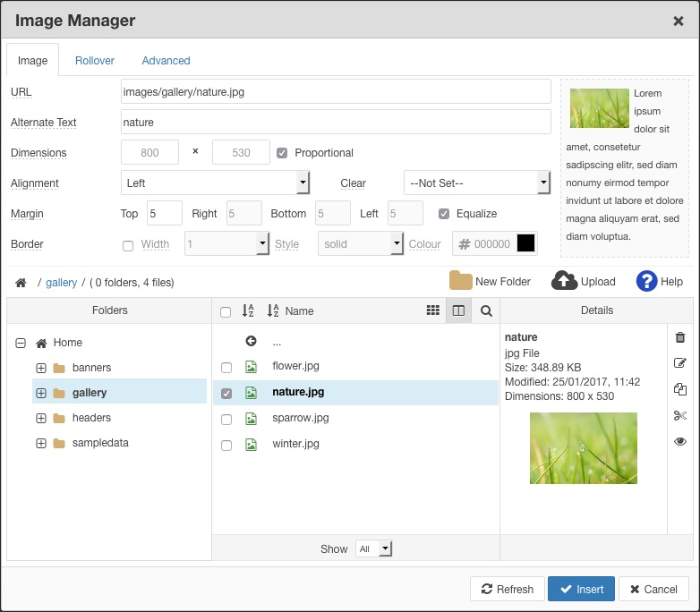Open the file search magnifier icon
Image resolution: width=700 pixels, height=612 pixels.
coord(486,311)
